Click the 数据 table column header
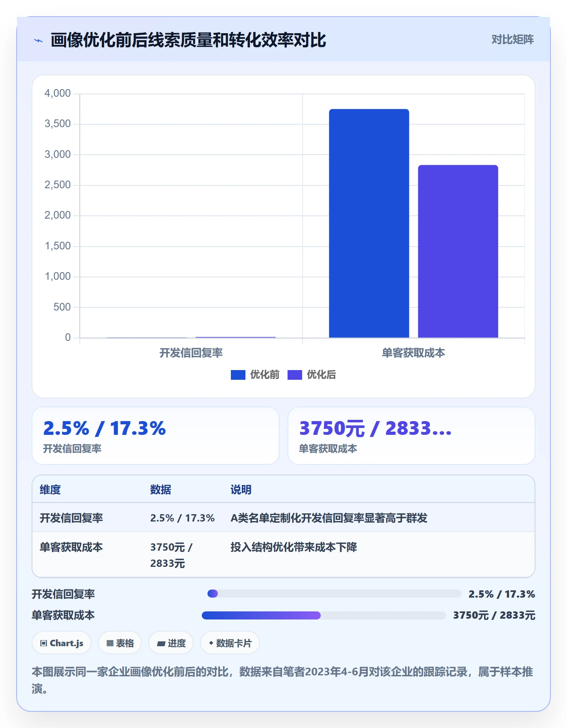567x728 pixels. click(161, 490)
